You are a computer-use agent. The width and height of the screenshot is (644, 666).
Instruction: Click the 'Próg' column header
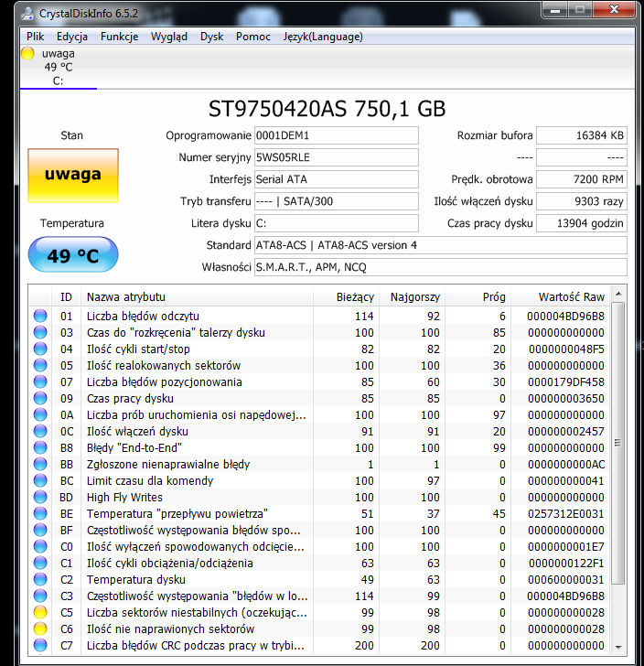coord(478,297)
